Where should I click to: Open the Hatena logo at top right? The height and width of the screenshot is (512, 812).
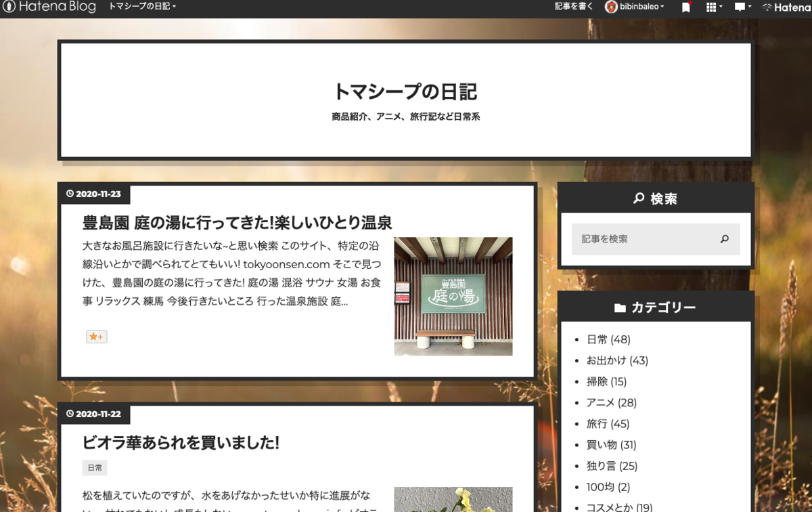click(x=787, y=7)
